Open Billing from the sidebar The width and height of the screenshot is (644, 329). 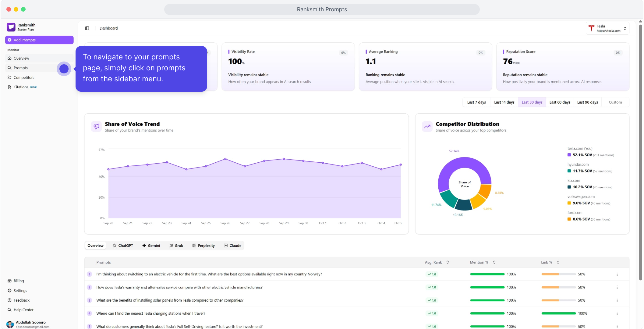coord(19,281)
